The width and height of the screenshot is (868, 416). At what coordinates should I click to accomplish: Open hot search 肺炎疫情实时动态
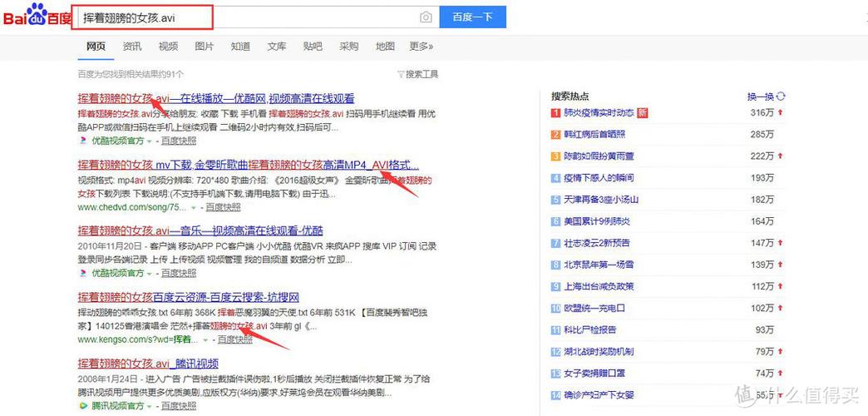pos(599,113)
